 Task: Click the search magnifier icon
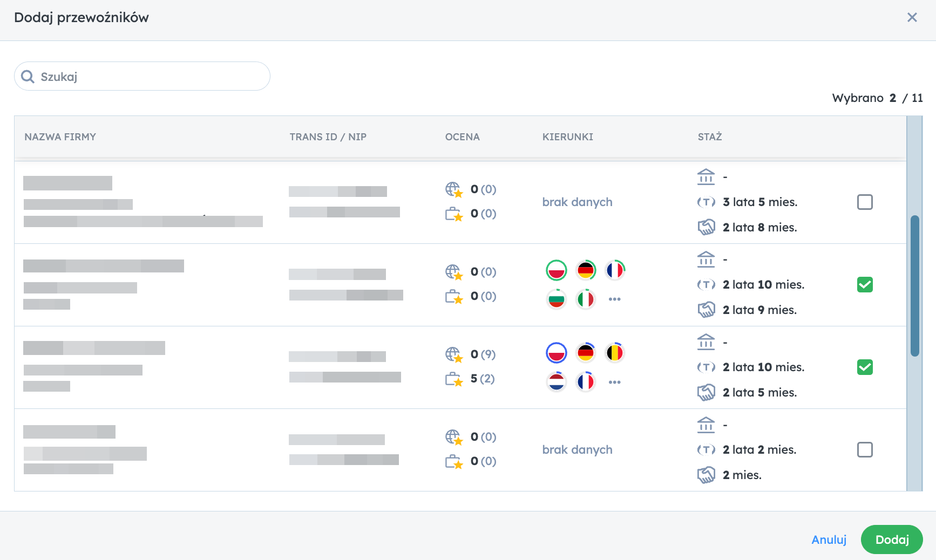click(x=28, y=77)
